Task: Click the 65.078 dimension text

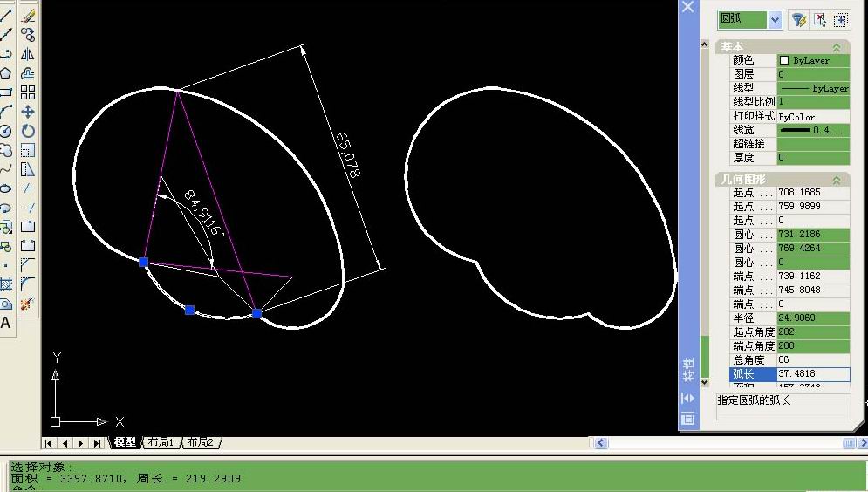Action: [x=348, y=155]
